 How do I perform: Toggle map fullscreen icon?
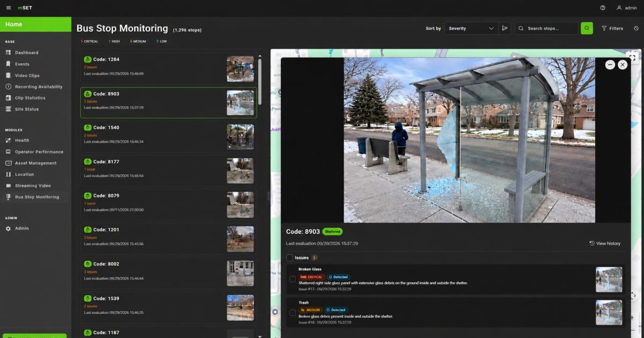pos(632,57)
